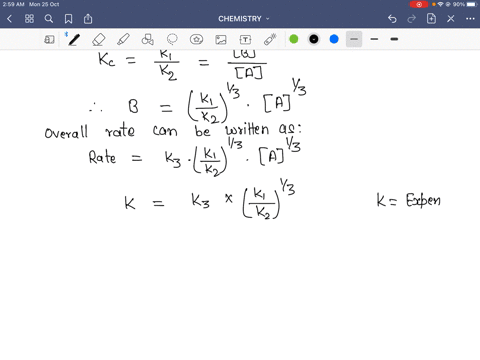Insert an image with the Image tool

221,40
